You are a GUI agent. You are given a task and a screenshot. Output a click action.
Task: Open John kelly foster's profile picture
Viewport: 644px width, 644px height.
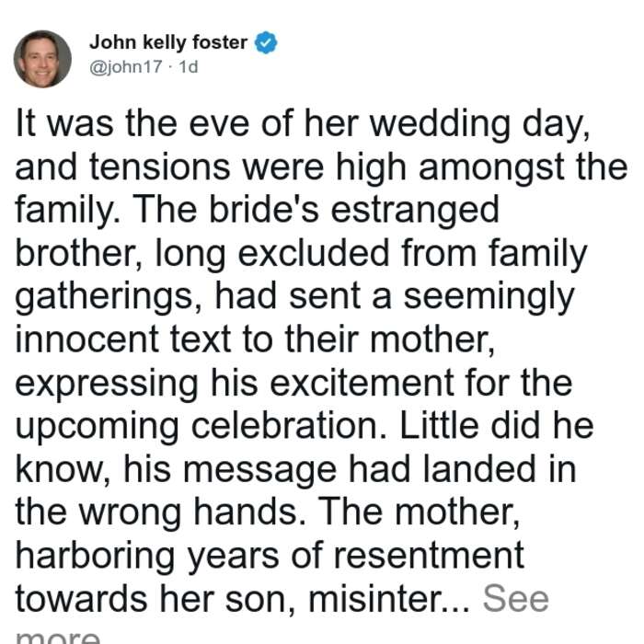(42, 59)
